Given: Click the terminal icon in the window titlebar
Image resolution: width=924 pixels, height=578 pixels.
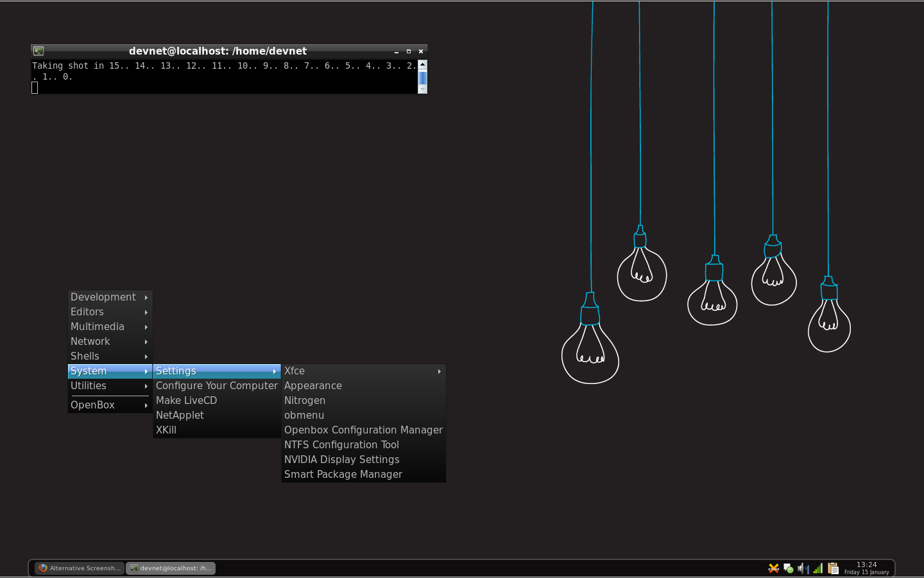Looking at the screenshot, I should pos(38,51).
